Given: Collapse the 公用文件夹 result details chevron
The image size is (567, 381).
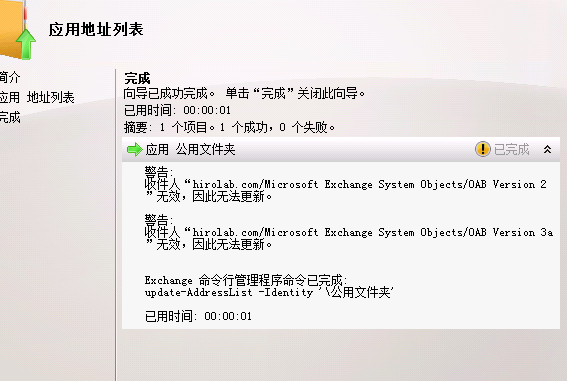Looking at the screenshot, I should coord(547,149).
